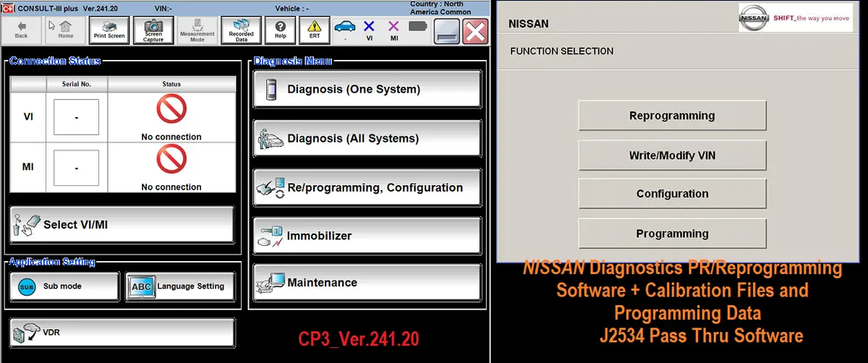Open Immobilizer diagnosis menu
The width and height of the screenshot is (868, 363).
[367, 236]
